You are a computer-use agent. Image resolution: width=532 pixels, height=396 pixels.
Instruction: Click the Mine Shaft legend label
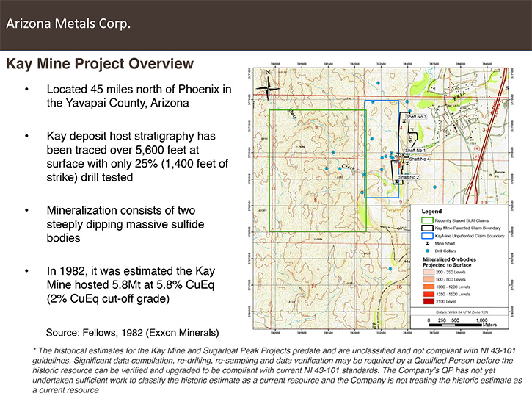coord(445,243)
